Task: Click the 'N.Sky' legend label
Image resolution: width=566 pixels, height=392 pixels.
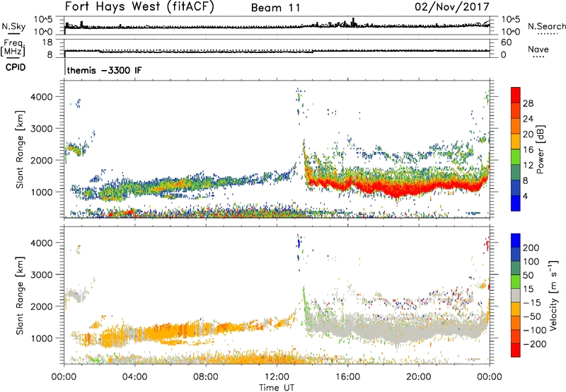Action: point(13,26)
